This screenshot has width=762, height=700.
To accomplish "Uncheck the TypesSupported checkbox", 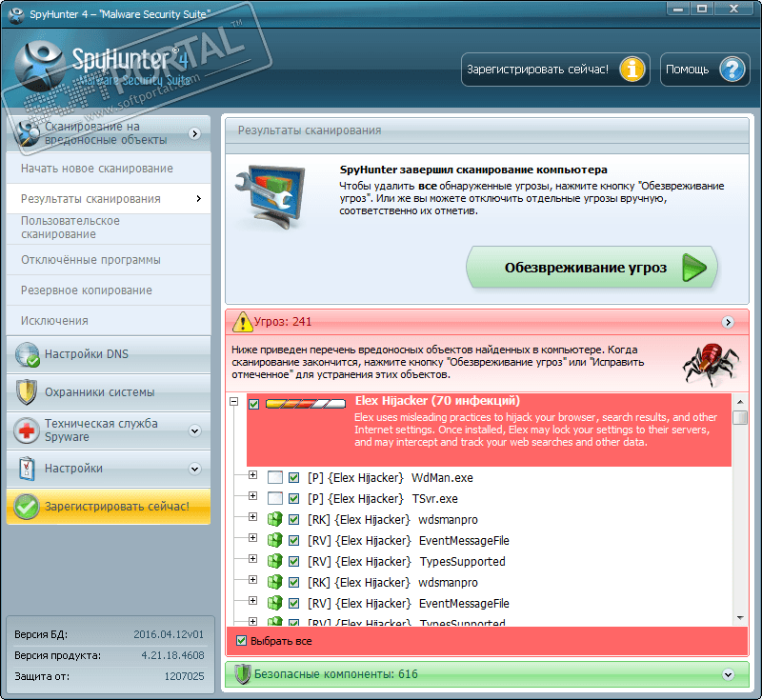I will tap(293, 561).
